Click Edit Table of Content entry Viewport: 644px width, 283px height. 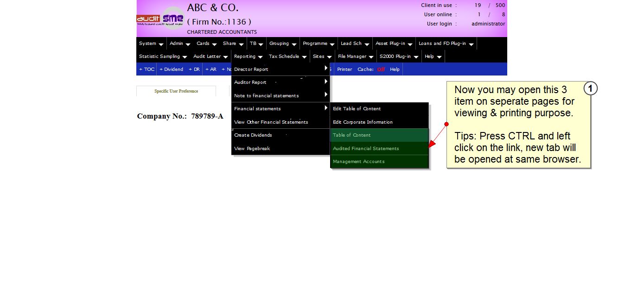coord(357,109)
